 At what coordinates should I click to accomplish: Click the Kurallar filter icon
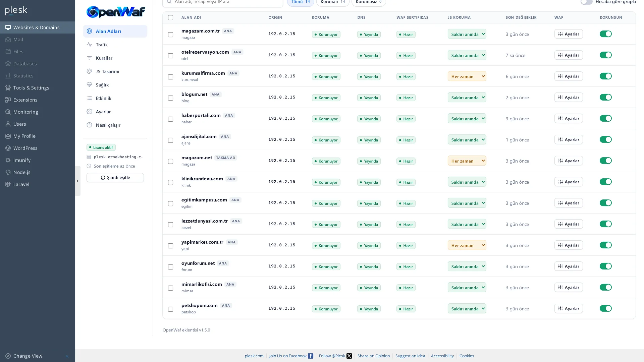click(x=89, y=58)
